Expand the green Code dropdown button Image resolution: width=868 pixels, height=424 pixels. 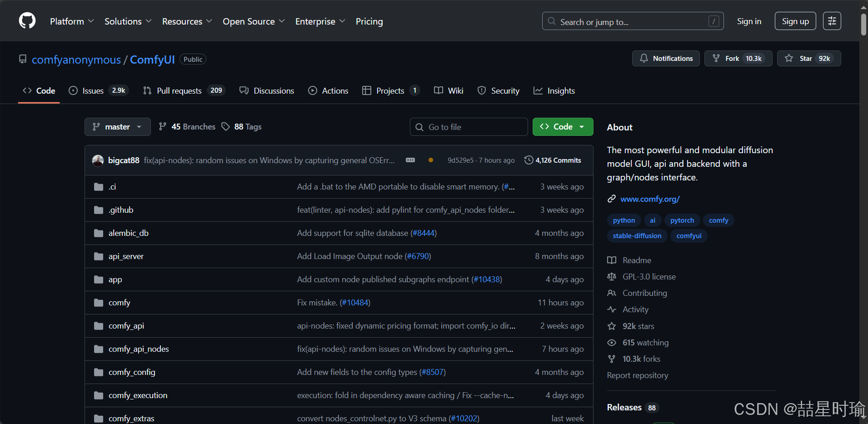563,127
